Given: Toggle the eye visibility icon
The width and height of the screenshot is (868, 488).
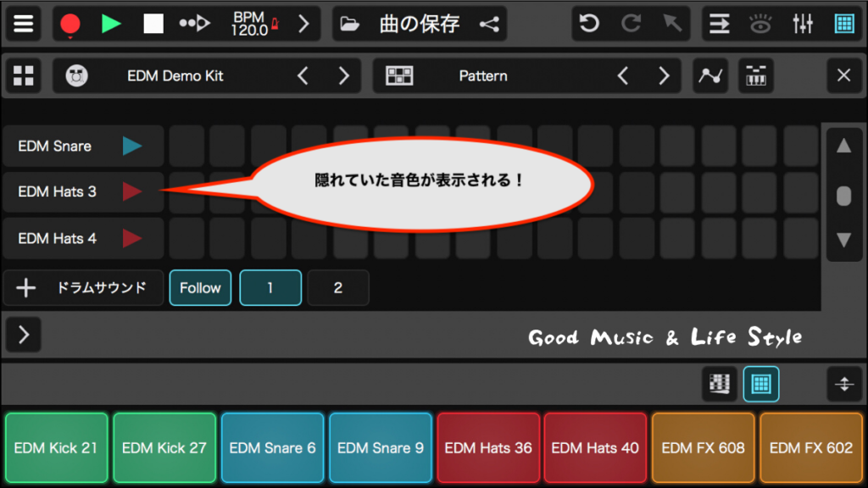Looking at the screenshot, I should pyautogui.click(x=760, y=24).
